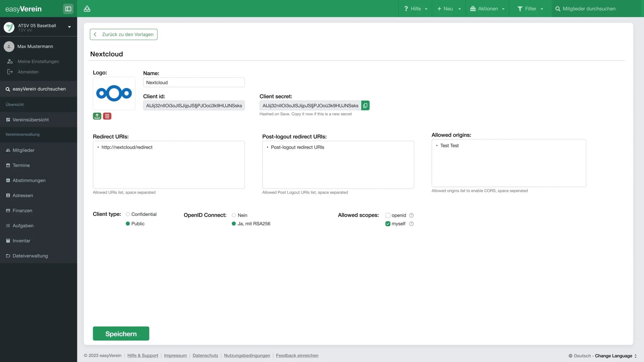Image resolution: width=644 pixels, height=362 pixels.
Task: Open the Filter dropdown menu
Action: pyautogui.click(x=530, y=9)
